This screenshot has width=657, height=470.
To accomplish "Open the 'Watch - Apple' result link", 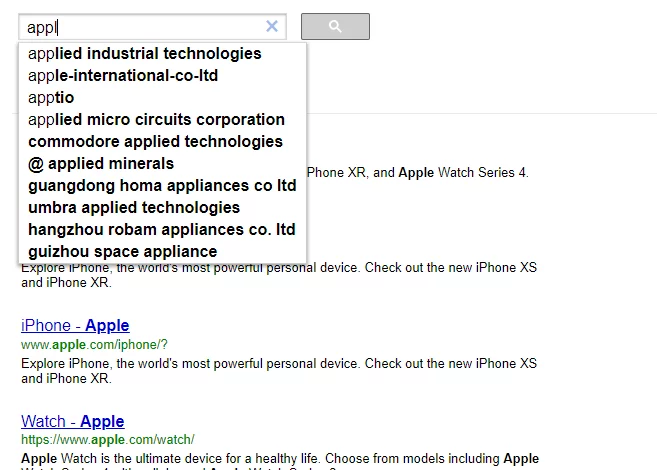I will pos(72,422).
